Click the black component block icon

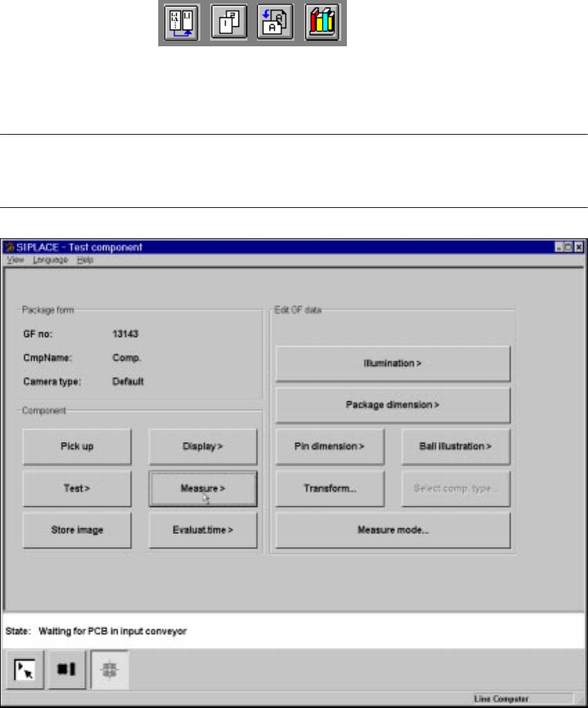(x=67, y=669)
